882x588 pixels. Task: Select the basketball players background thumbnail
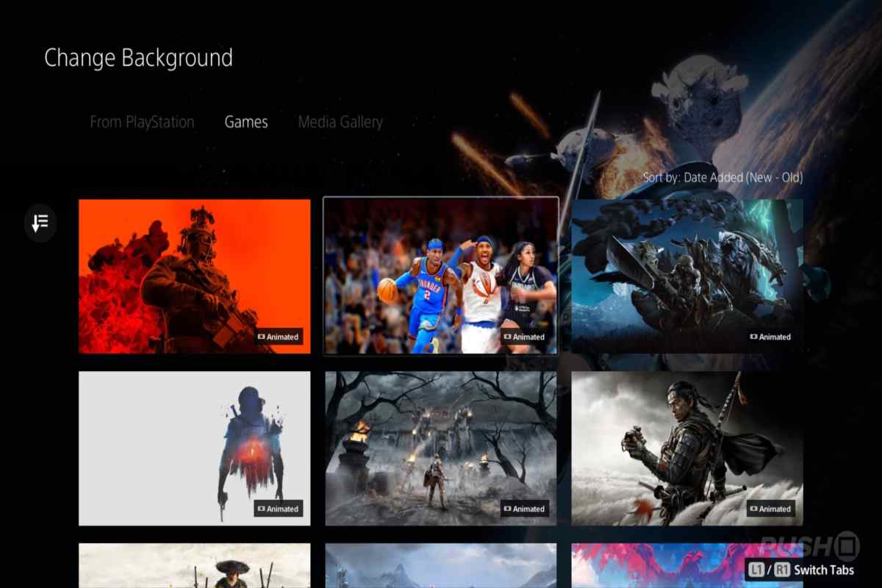pos(440,276)
